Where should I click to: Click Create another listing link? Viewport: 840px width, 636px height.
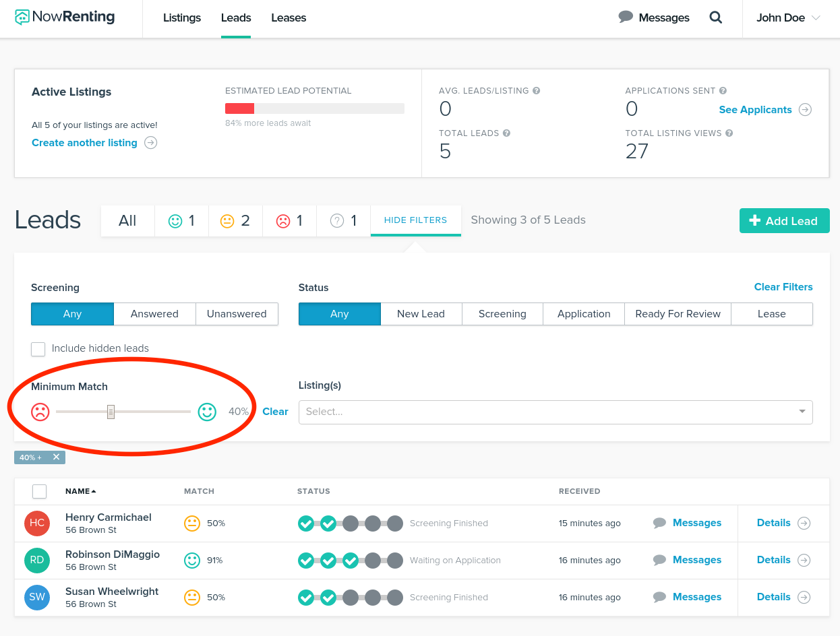tap(84, 143)
